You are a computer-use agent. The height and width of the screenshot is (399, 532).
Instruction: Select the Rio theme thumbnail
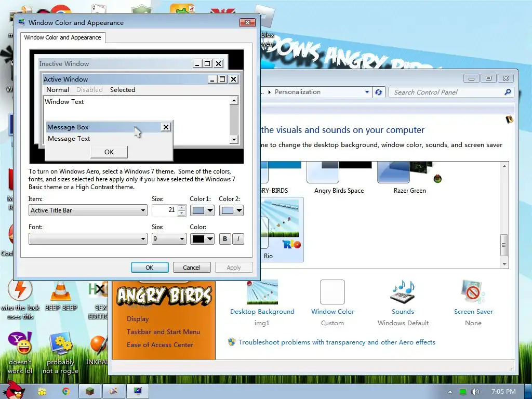(x=282, y=229)
